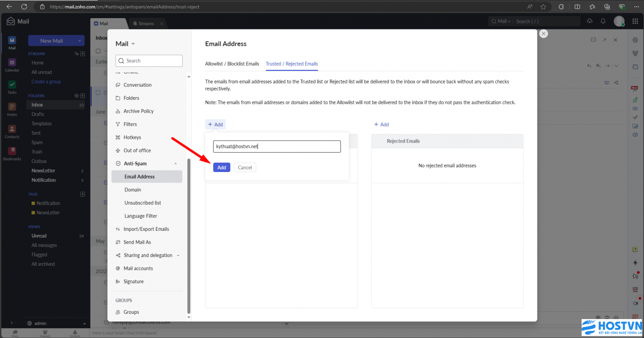Open the New Mail dropdown arrow
This screenshot has height=338, width=644.
(80, 41)
